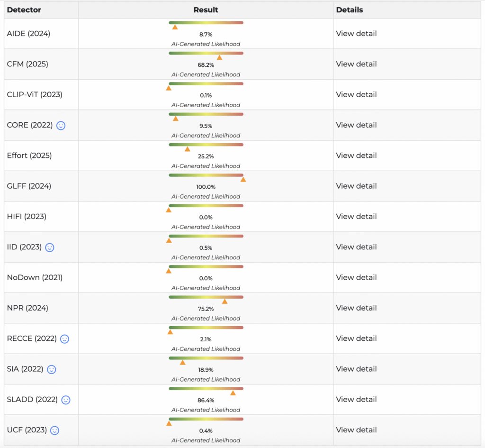The height and width of the screenshot is (448, 485).
Task: View detail of the NoDown (2021) detector
Action: 356,277
